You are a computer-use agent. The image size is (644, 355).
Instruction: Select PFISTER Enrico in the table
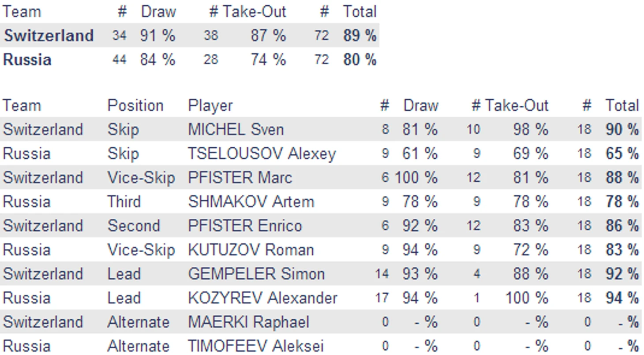[x=245, y=225]
